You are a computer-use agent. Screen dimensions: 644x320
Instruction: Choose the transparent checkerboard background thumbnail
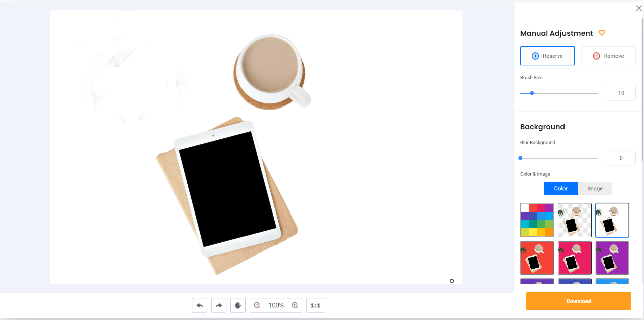coord(575,220)
